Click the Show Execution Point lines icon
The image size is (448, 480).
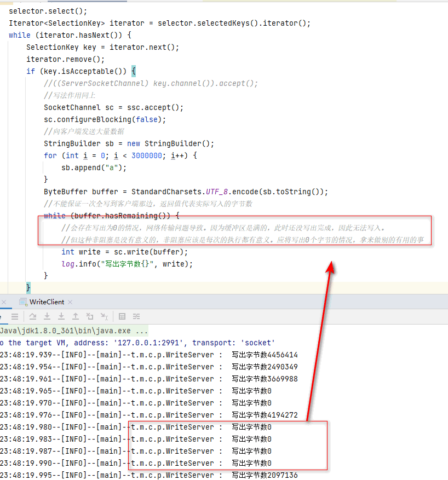coord(15,316)
